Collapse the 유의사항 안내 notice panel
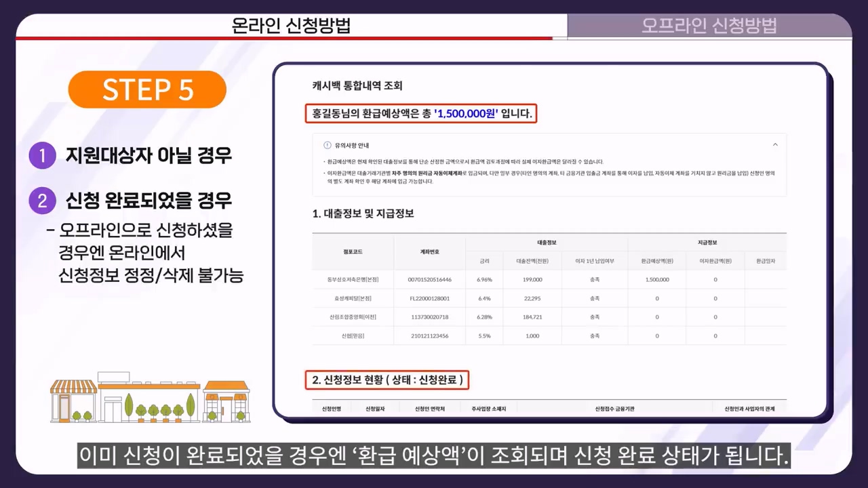The width and height of the screenshot is (868, 488). pyautogui.click(x=775, y=144)
